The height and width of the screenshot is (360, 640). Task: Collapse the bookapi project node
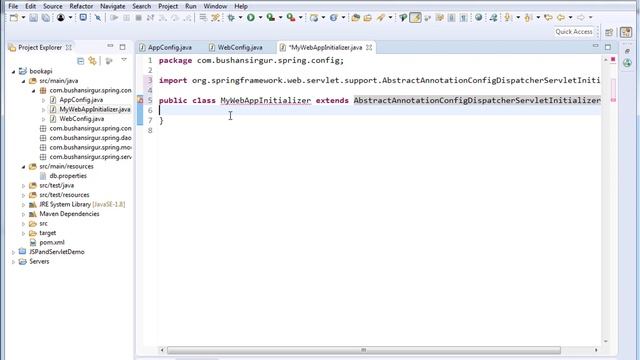[13, 71]
